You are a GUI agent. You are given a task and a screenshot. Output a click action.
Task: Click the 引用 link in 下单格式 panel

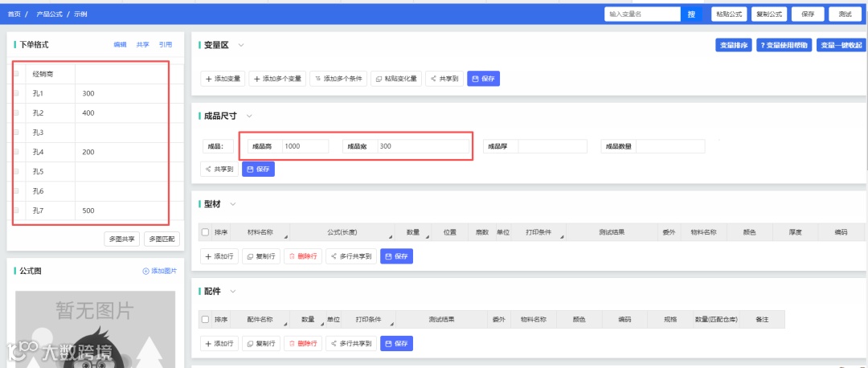click(166, 45)
